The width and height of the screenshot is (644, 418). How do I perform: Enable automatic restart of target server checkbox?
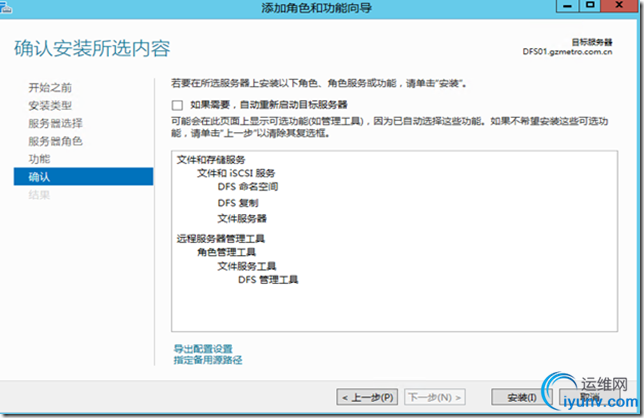click(177, 105)
